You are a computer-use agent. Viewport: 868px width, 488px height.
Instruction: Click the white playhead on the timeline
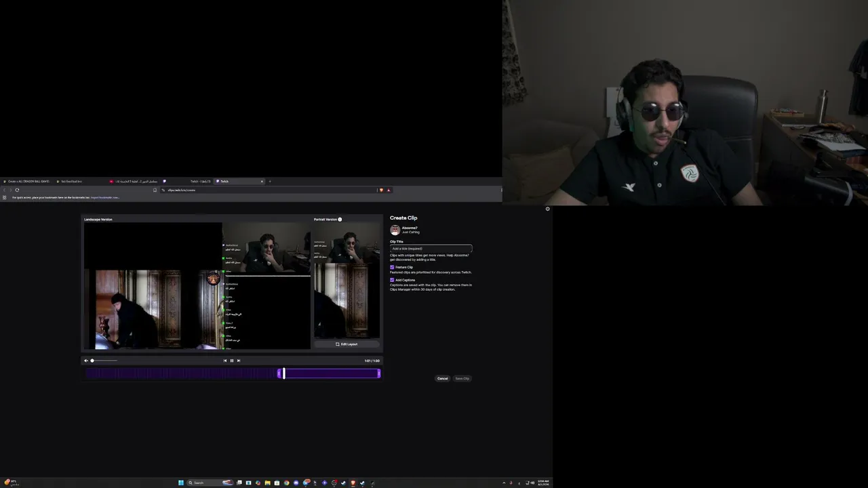click(x=284, y=373)
